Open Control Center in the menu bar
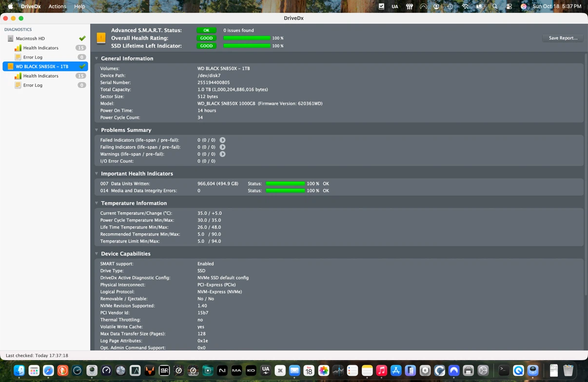 pyautogui.click(x=509, y=6)
